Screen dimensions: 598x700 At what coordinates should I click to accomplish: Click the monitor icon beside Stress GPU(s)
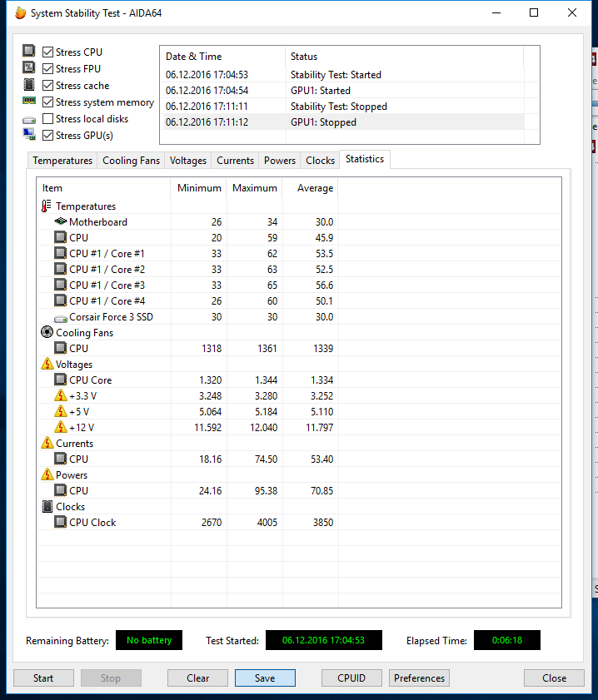click(x=29, y=134)
